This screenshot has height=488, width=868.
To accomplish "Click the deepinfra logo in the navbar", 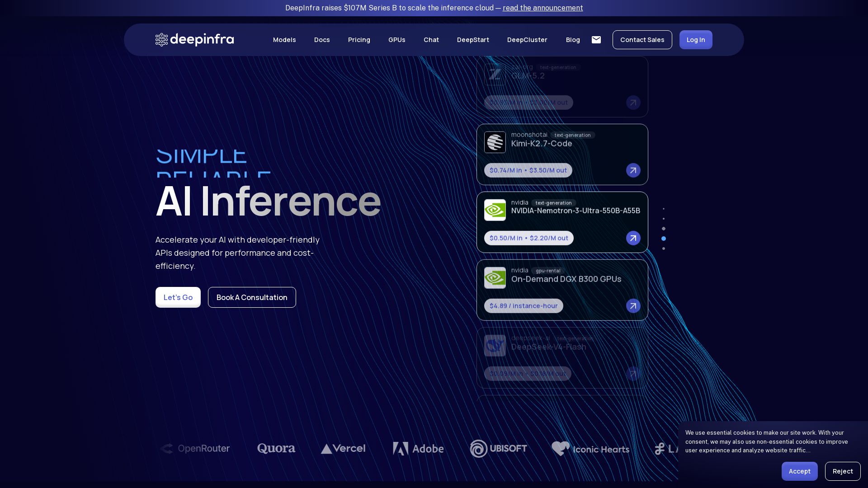I will click(x=194, y=40).
